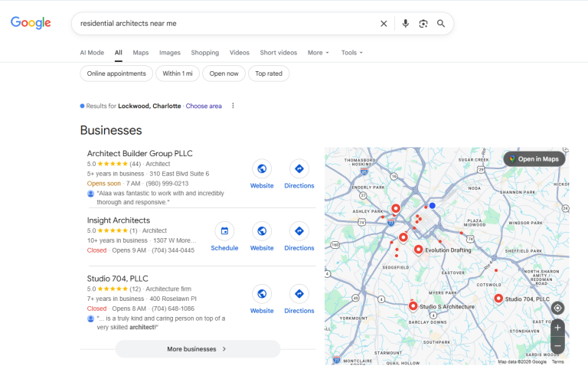The width and height of the screenshot is (588, 369).
Task: Open the Studio 704, PLLC listing title
Action: pyautogui.click(x=117, y=279)
